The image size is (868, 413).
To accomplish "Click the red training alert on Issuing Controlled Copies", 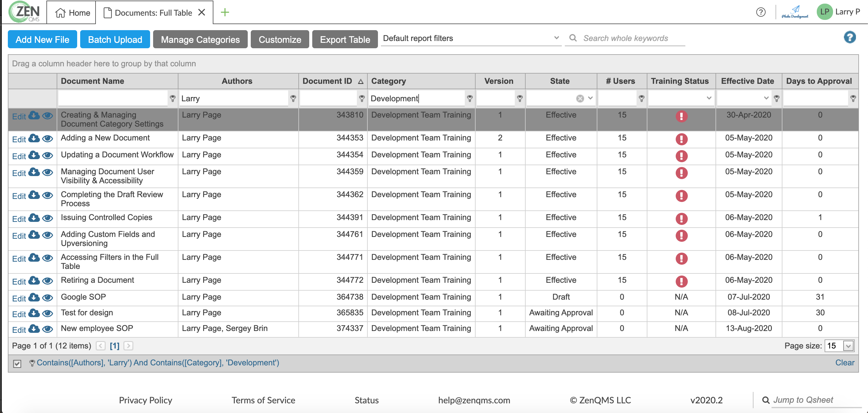I will pyautogui.click(x=682, y=219).
